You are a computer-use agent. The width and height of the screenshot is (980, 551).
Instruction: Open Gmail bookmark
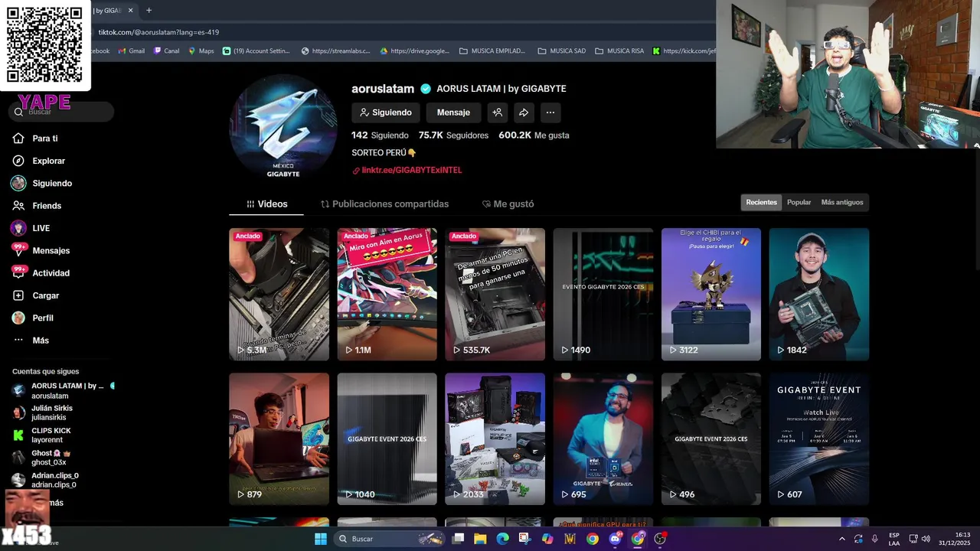pos(131,51)
